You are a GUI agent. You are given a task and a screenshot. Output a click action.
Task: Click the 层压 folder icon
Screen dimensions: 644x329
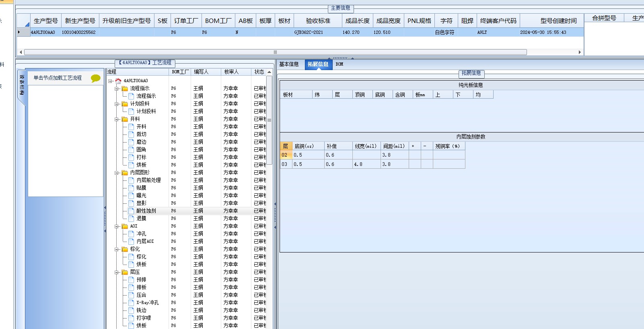(125, 272)
